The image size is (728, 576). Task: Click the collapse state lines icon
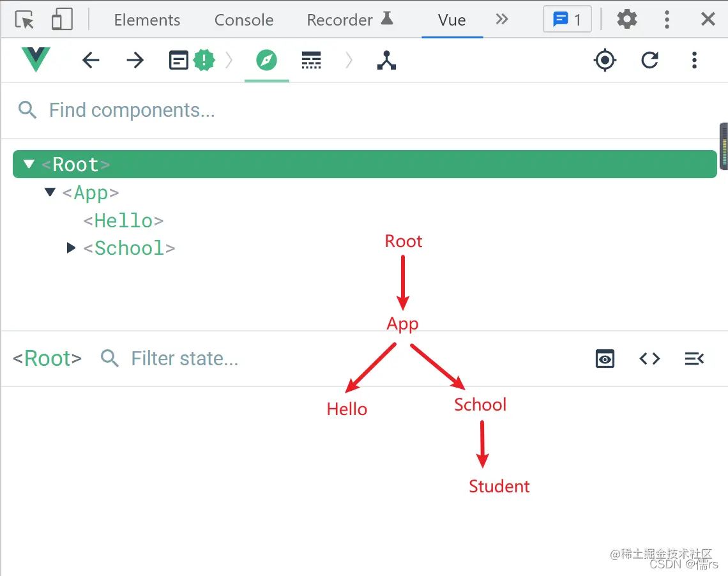[x=694, y=359]
